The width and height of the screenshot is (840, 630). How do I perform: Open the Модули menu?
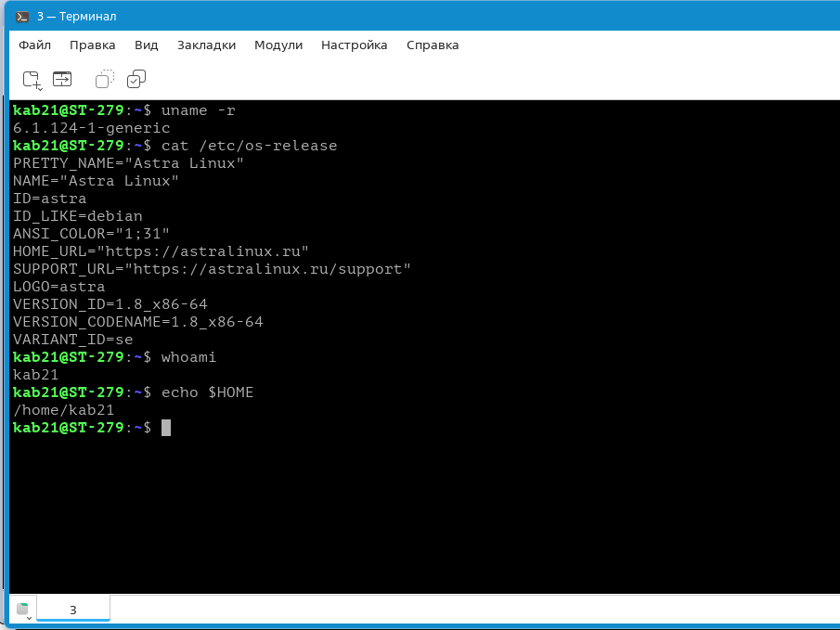pyautogui.click(x=278, y=45)
